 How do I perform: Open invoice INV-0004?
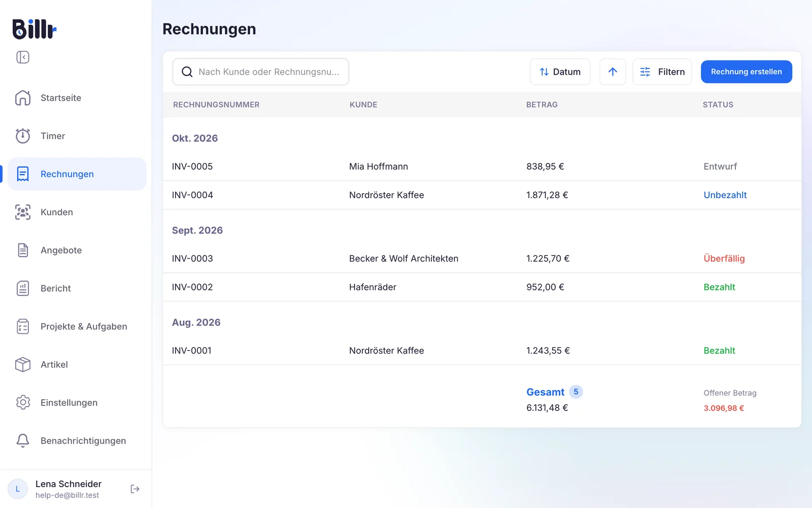pyautogui.click(x=192, y=195)
